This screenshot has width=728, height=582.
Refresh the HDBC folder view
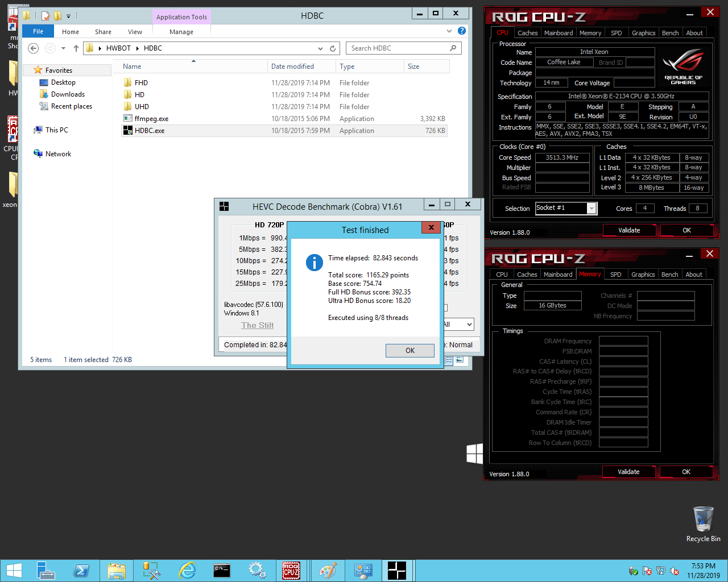[333, 48]
